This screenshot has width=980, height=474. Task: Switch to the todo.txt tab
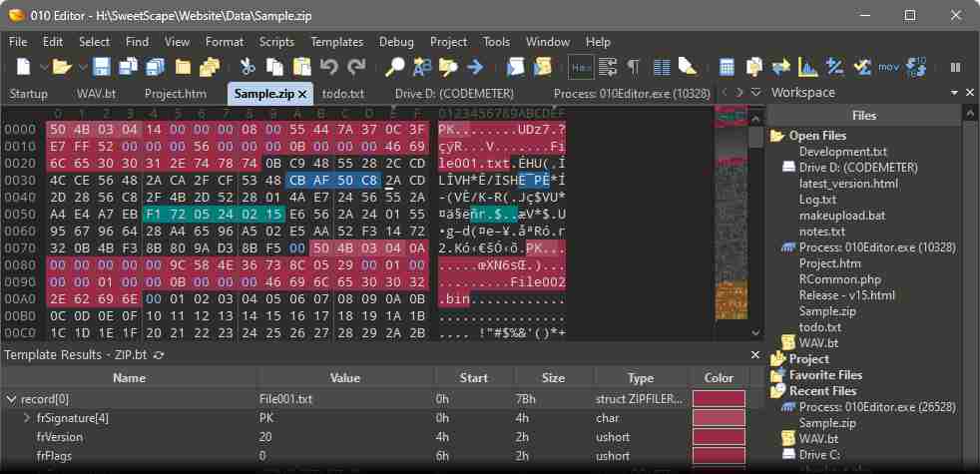[342, 93]
